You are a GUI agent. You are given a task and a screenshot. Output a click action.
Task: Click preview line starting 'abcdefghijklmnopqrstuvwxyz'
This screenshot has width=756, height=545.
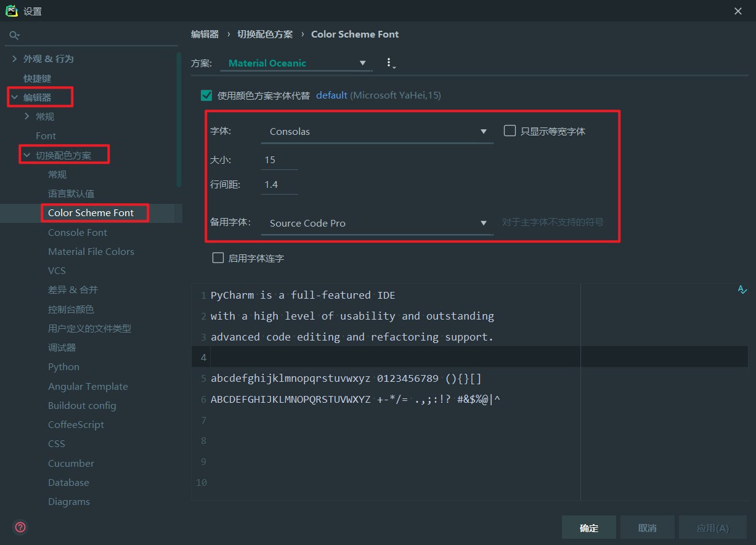click(346, 378)
